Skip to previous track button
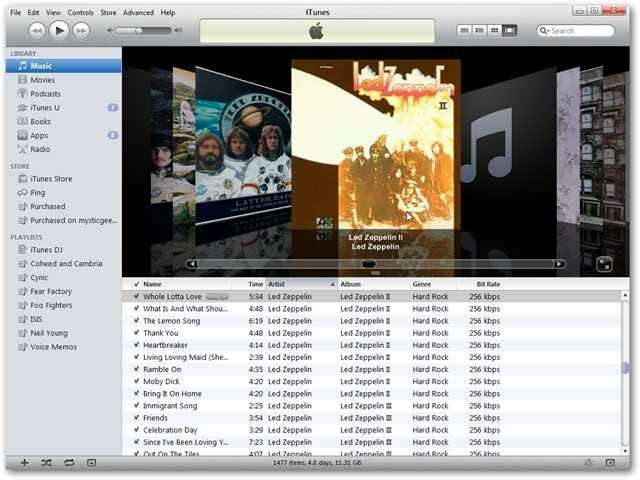 pyautogui.click(x=37, y=31)
